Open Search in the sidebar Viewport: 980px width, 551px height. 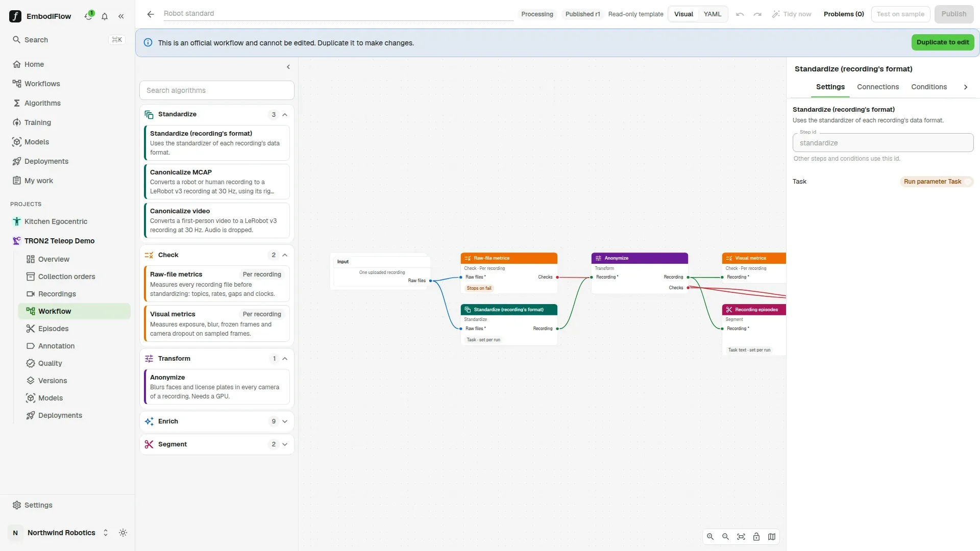67,40
